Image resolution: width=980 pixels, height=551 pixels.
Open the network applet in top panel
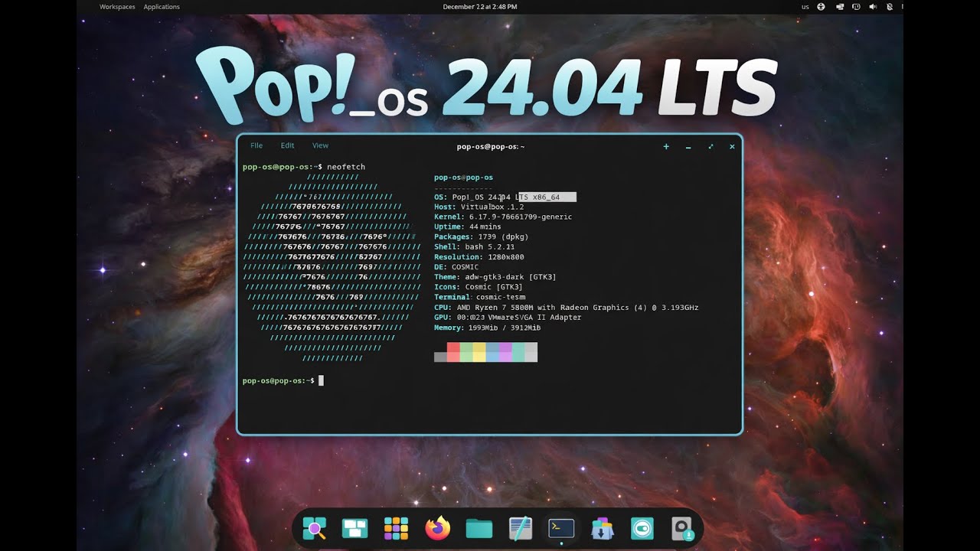(840, 7)
